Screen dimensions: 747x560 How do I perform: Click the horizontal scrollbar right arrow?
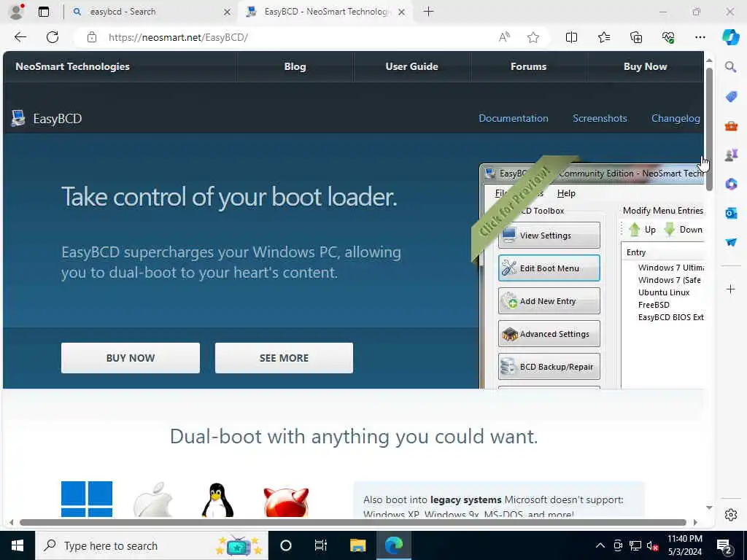point(695,522)
